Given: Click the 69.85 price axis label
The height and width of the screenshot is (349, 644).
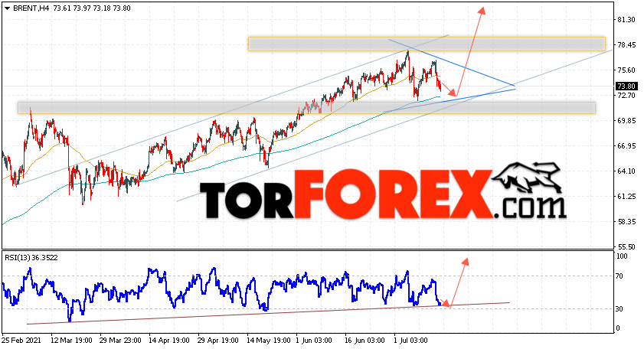Looking at the screenshot, I should tap(626, 121).
